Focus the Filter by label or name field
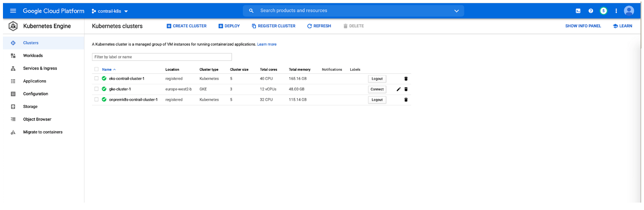 (162, 57)
